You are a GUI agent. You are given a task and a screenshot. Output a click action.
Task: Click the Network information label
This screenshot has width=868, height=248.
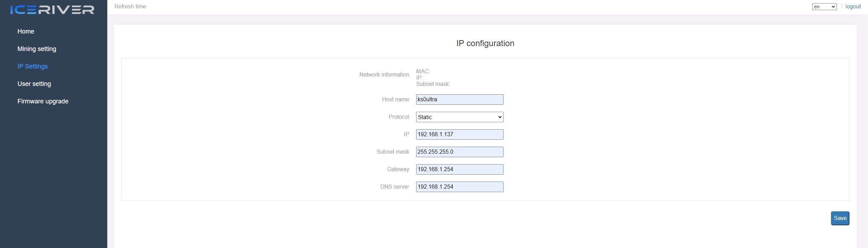(384, 75)
